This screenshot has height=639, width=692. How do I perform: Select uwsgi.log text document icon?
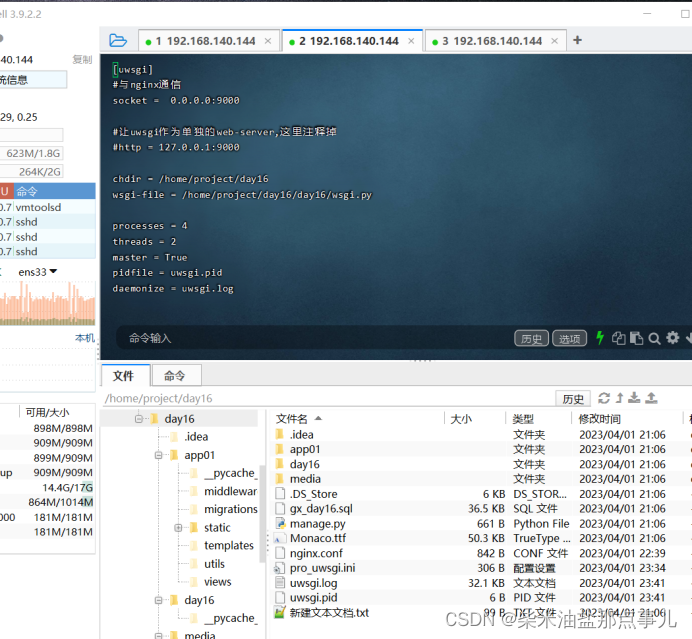pos(280,583)
